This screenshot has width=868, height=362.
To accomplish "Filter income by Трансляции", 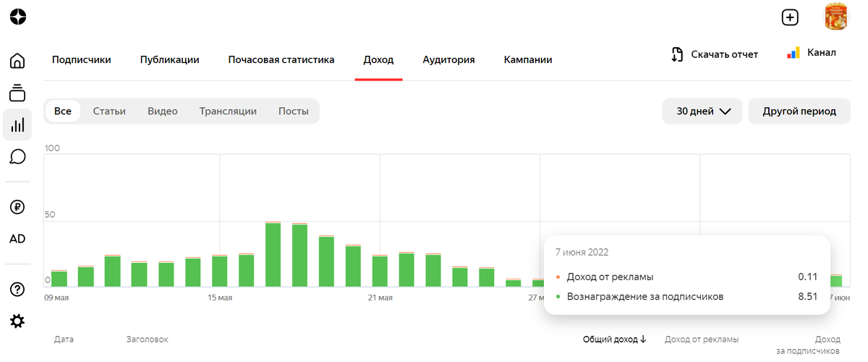I will 228,111.
